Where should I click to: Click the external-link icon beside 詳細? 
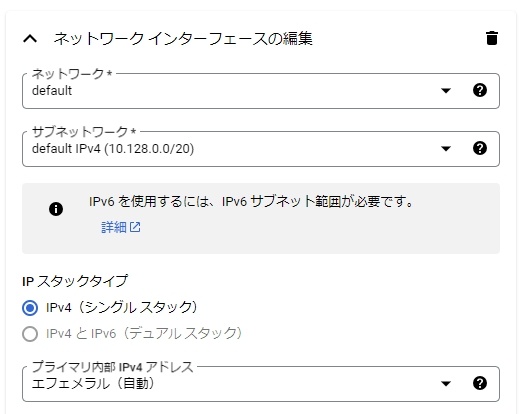point(135,227)
